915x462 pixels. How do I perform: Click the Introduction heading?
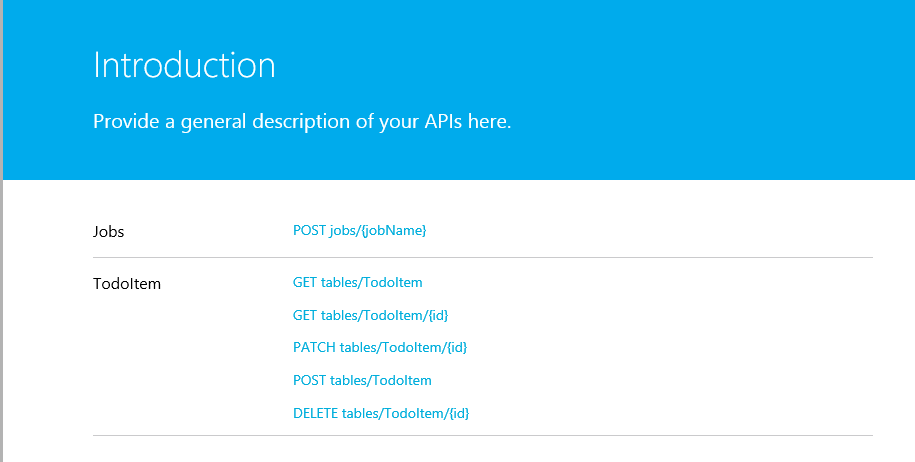[184, 65]
